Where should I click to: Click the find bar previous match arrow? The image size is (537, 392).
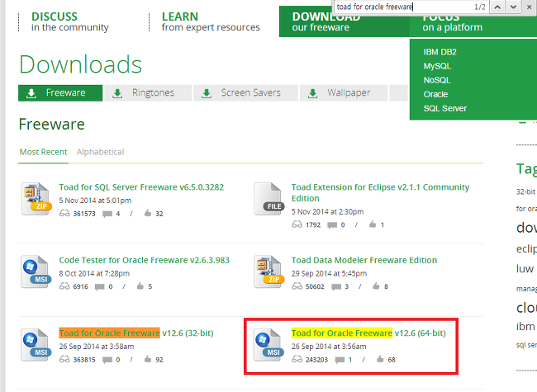point(497,7)
